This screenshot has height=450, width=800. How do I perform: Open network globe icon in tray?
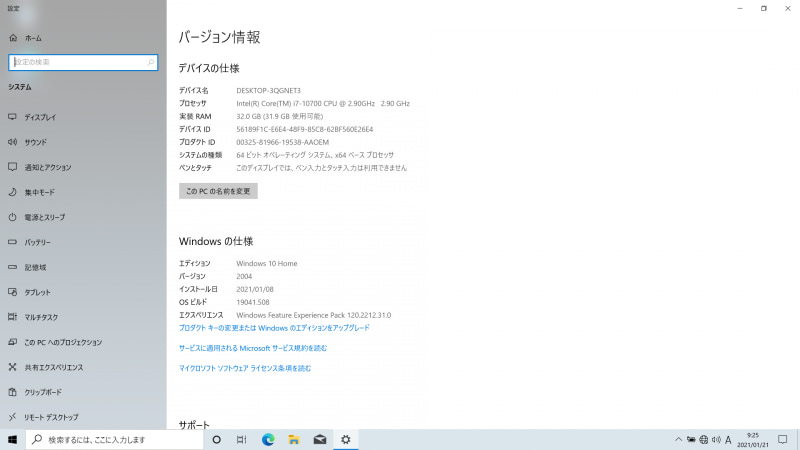[704, 439]
